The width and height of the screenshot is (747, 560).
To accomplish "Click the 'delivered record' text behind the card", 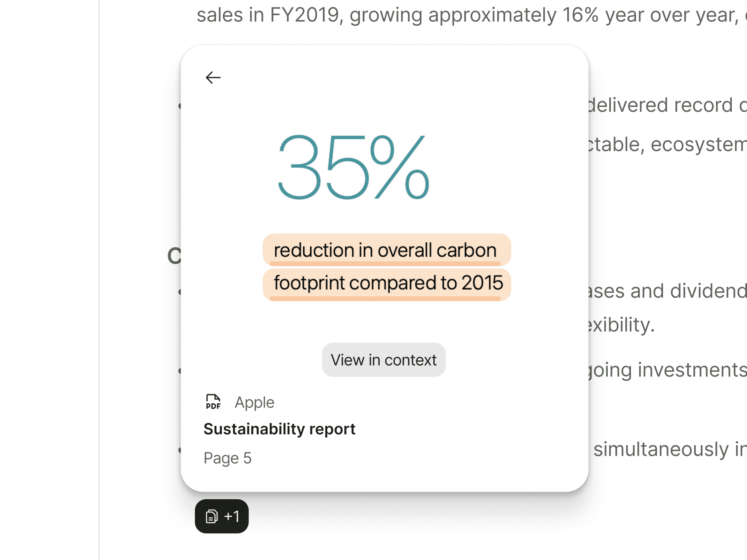I will 665,105.
